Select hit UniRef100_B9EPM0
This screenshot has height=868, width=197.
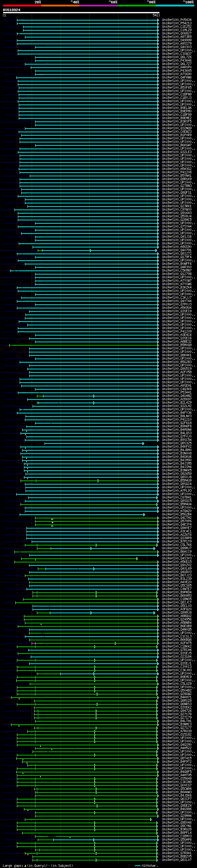point(177,111)
